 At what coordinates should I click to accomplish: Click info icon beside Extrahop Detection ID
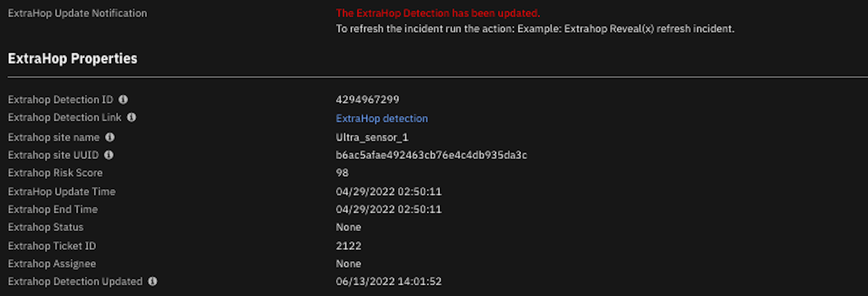tap(123, 99)
